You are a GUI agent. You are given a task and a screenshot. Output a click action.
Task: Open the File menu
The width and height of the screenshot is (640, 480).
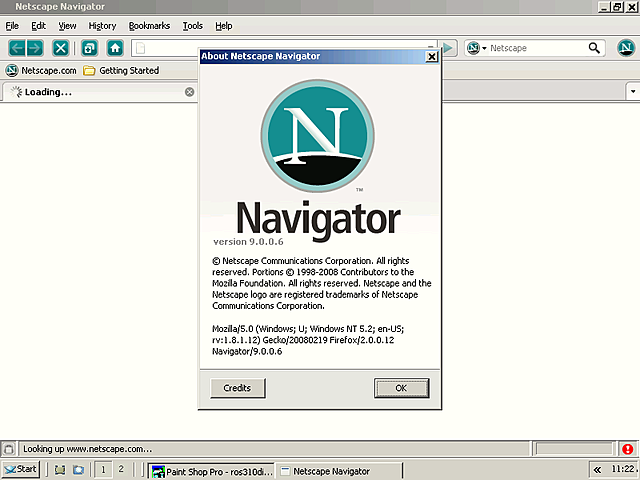coord(12,26)
